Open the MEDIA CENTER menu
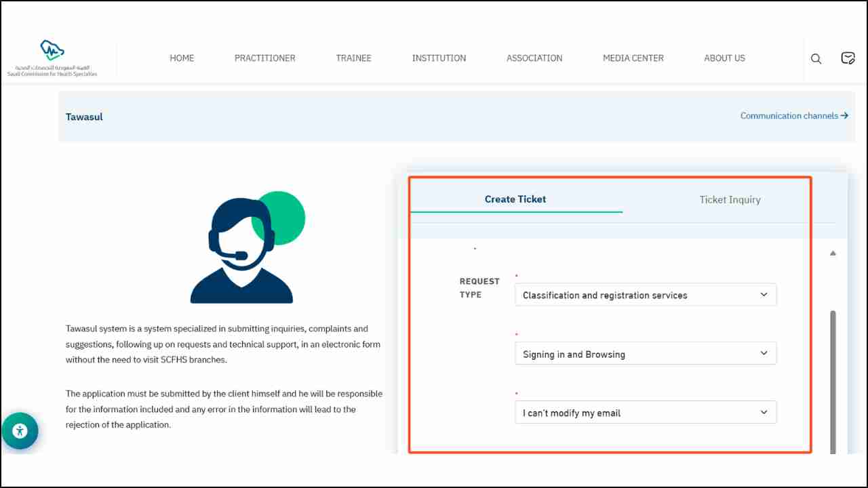Viewport: 868px width, 488px height. (633, 58)
